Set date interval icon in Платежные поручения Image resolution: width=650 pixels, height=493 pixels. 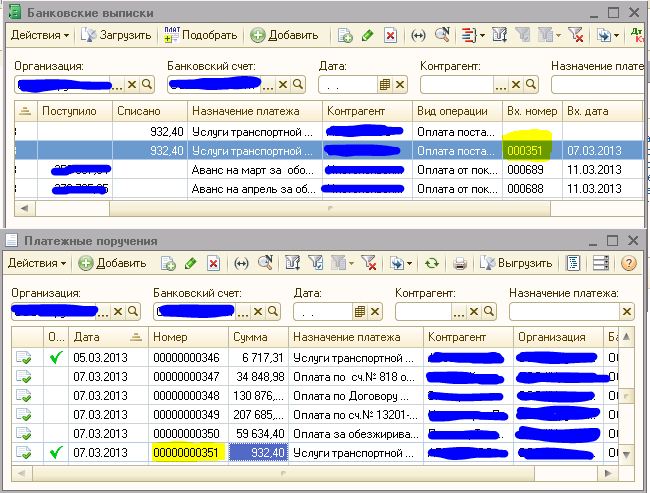tap(241, 263)
